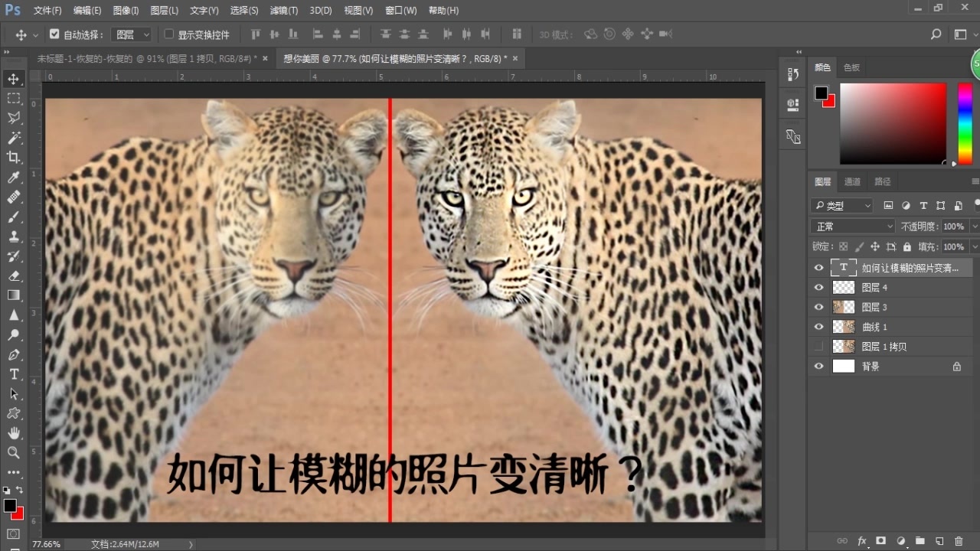Toggle lock all button in layers panel
This screenshot has height=551, width=980.
point(907,247)
